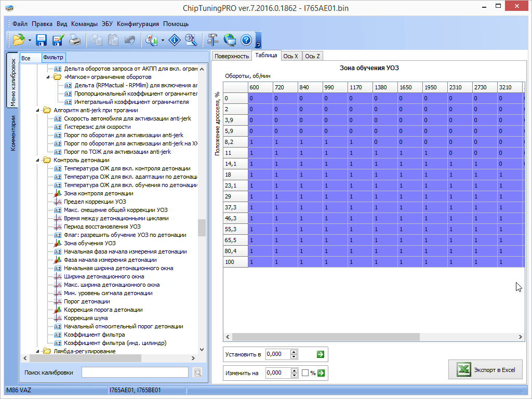Click the 'Поиск калибровки' search field
The height and width of the screenshot is (399, 532).
(135, 373)
